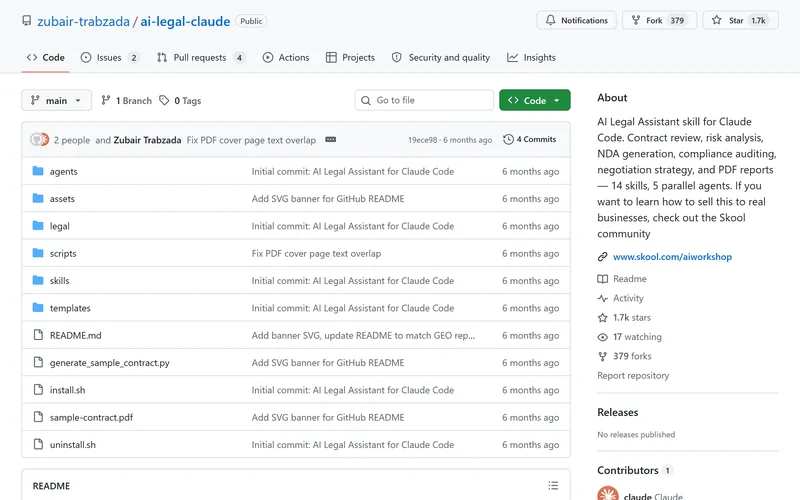Open Report repository link
This screenshot has height=500, width=800.
[633, 376]
